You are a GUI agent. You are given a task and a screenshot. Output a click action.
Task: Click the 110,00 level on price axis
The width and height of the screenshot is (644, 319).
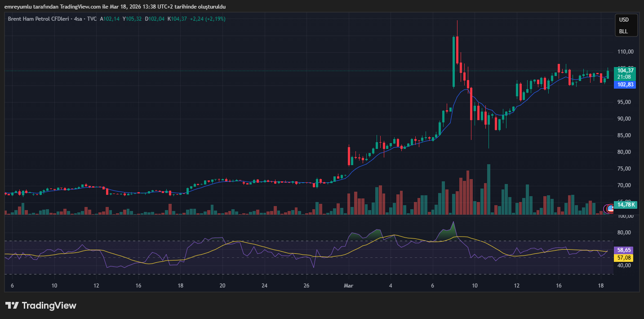pyautogui.click(x=625, y=52)
